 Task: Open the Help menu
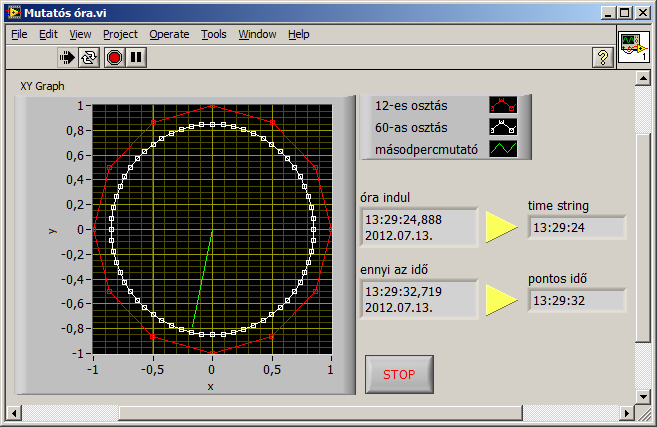pos(299,34)
